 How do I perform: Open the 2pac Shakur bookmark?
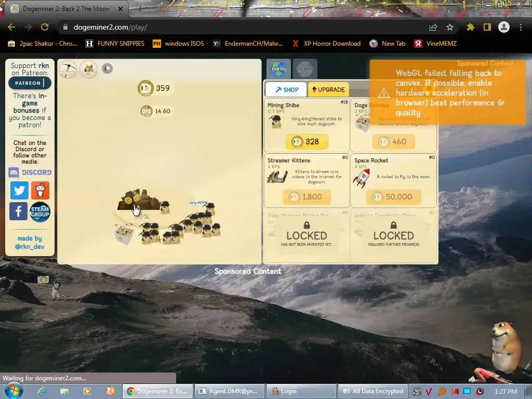pyautogui.click(x=43, y=44)
